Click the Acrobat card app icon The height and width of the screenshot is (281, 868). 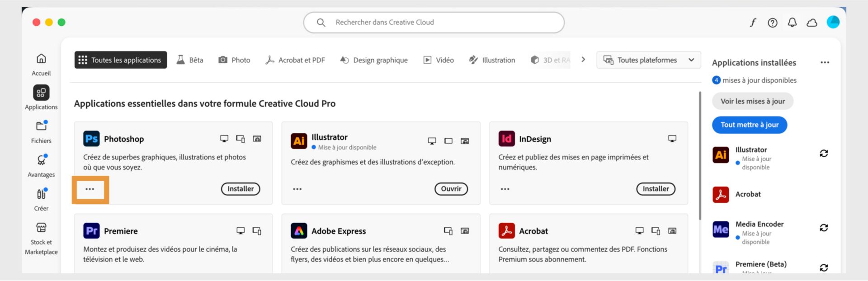(506, 231)
